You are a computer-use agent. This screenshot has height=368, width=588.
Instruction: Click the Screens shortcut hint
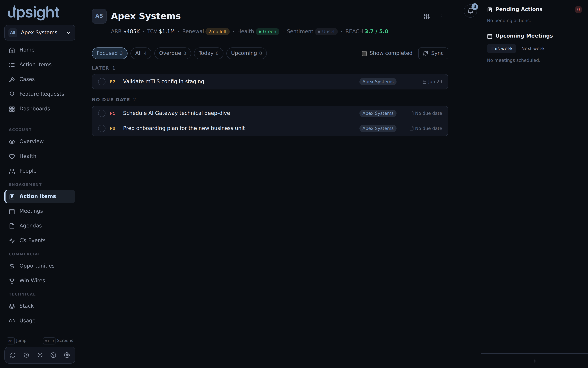click(58, 341)
